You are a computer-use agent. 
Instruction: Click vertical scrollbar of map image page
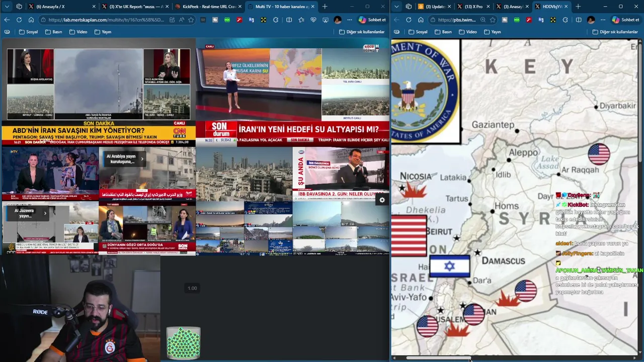[x=640, y=103]
